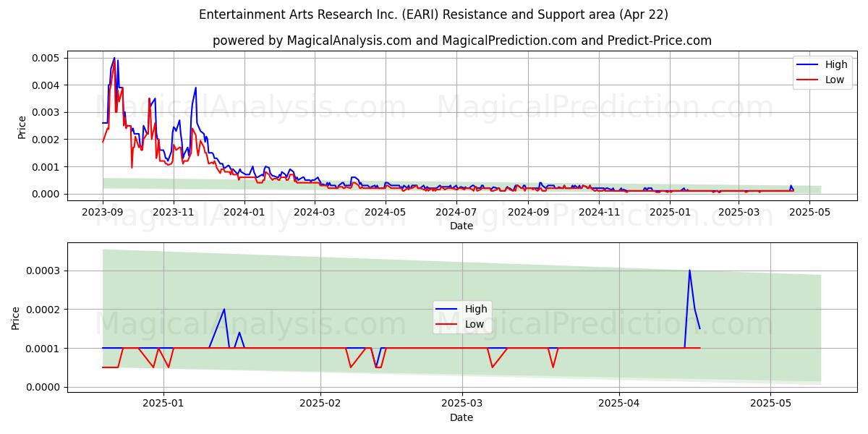
Task: Click the '0.005' y-axis tick label
Action: click(46, 58)
